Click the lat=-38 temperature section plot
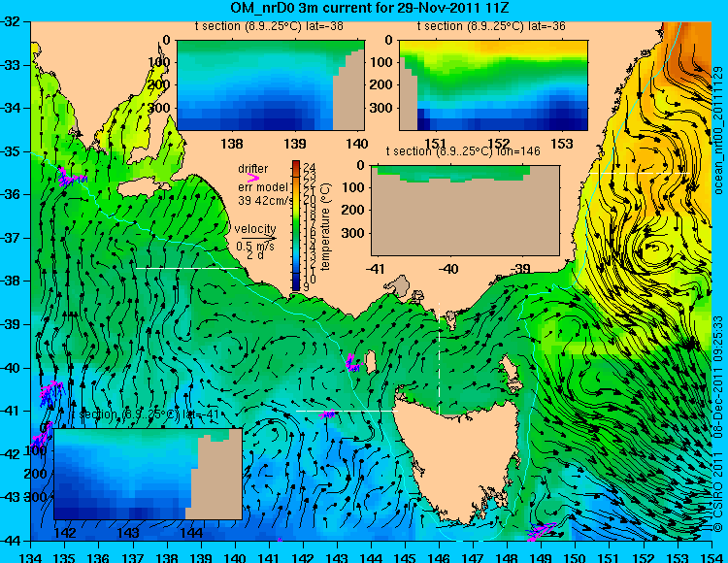Screen dimensions: 728x563 [x=271, y=85]
